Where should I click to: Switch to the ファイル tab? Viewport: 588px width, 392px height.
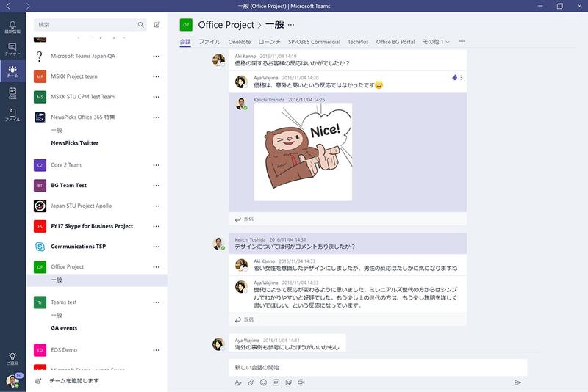209,42
